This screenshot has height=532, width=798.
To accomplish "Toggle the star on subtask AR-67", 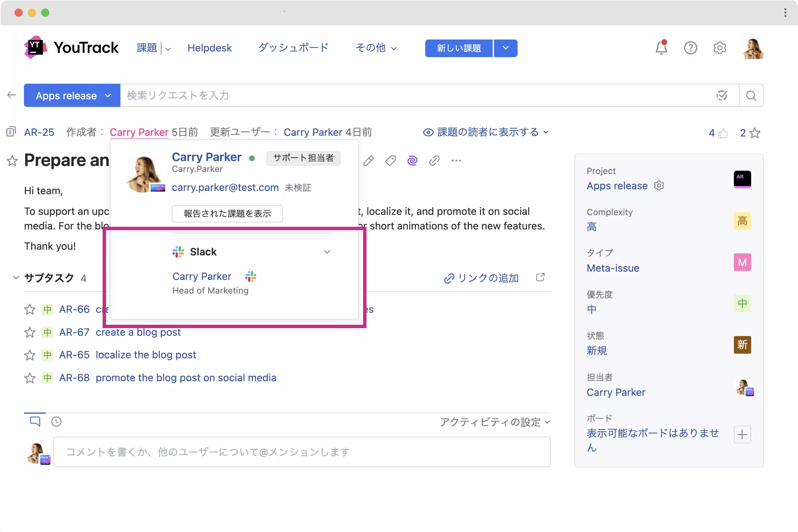I will (30, 332).
